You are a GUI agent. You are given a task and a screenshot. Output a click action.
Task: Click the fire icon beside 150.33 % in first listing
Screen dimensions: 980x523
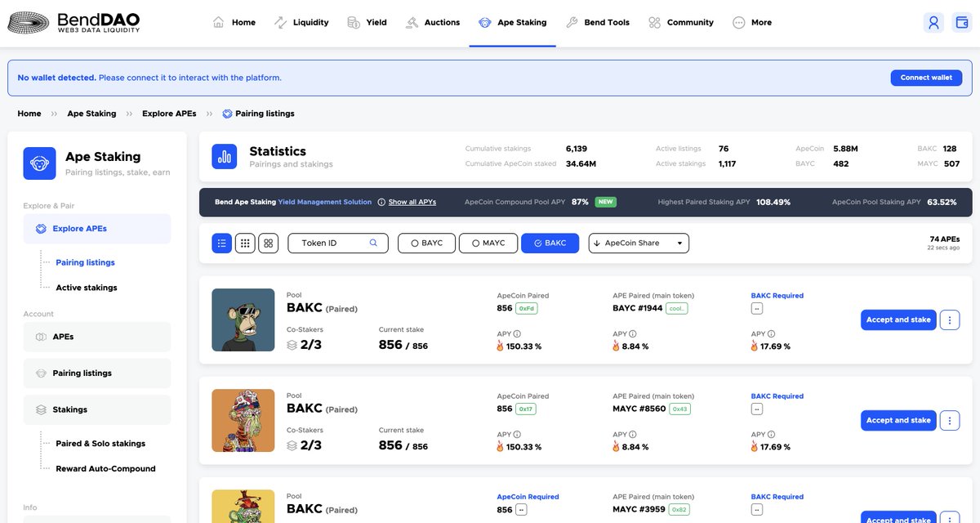tap(501, 346)
